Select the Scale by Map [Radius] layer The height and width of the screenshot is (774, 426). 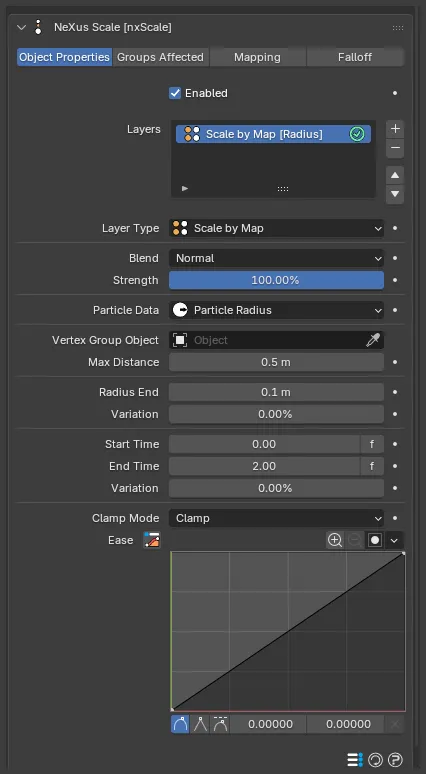point(273,134)
